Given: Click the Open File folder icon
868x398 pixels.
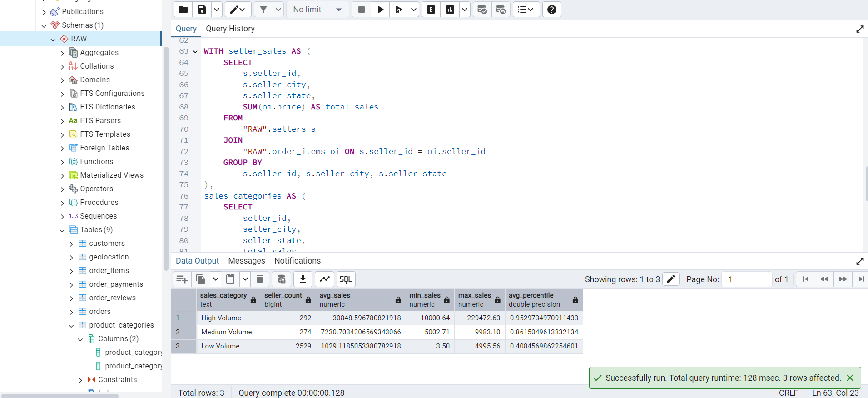Looking at the screenshot, I should [183, 10].
